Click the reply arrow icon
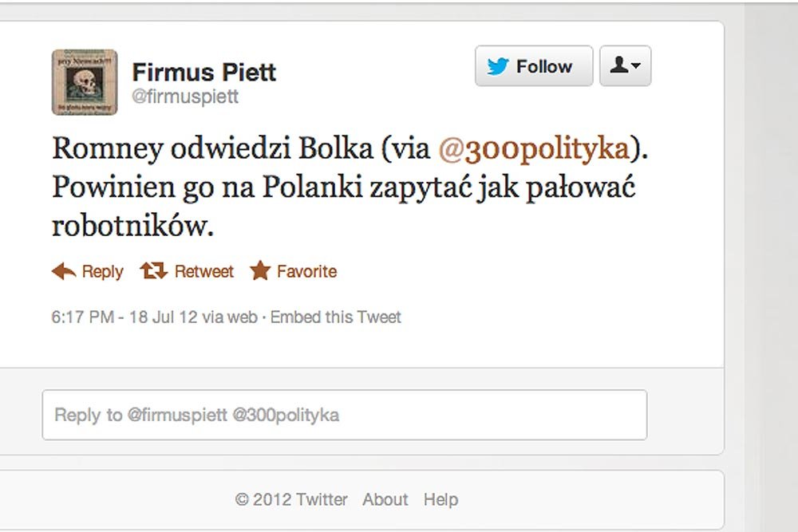798x532 pixels. pyautogui.click(x=64, y=271)
